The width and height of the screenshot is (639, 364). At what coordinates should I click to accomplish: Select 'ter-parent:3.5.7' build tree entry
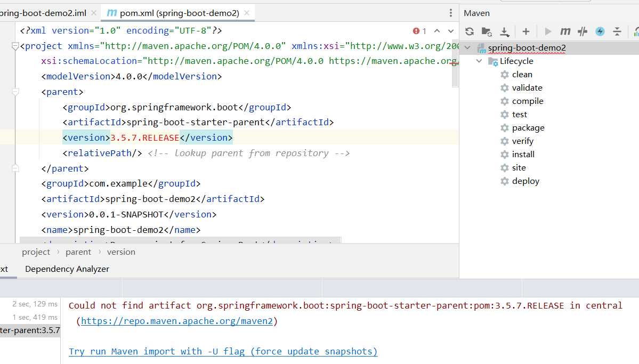[x=30, y=330]
